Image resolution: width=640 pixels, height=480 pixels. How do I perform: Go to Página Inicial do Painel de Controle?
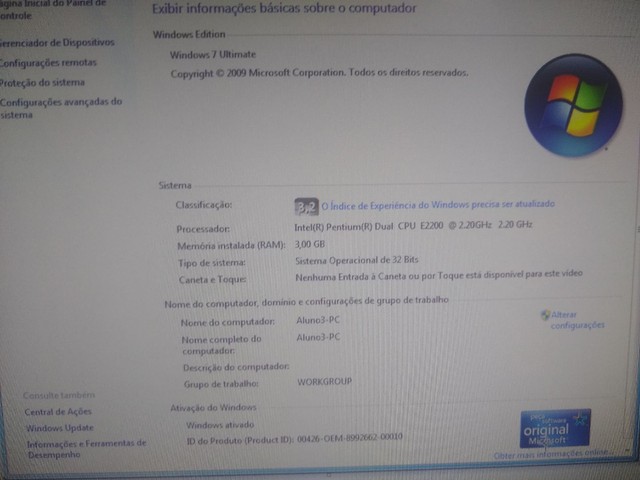click(52, 10)
